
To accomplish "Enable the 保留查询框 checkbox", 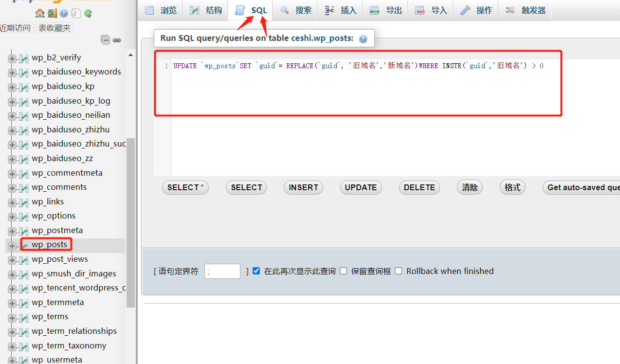I will [344, 271].
